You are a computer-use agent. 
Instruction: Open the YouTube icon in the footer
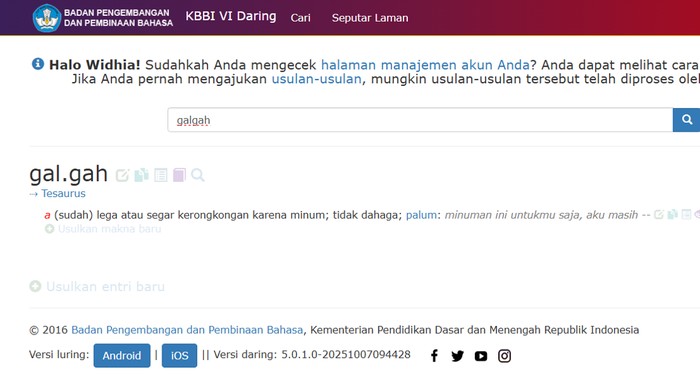coord(481,356)
